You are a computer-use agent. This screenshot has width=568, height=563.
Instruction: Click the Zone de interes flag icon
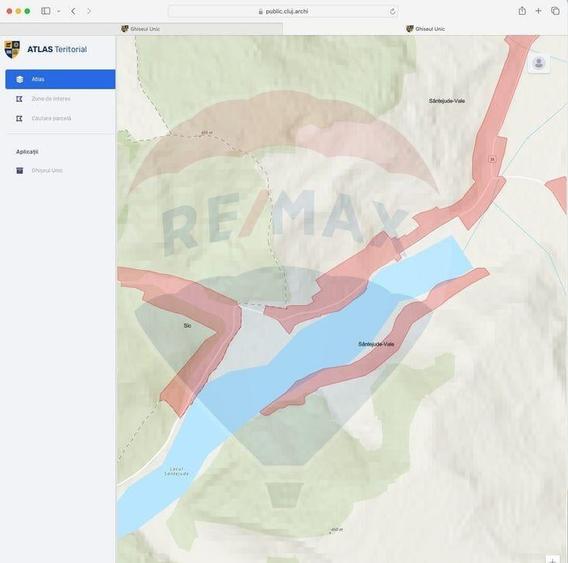[19, 99]
